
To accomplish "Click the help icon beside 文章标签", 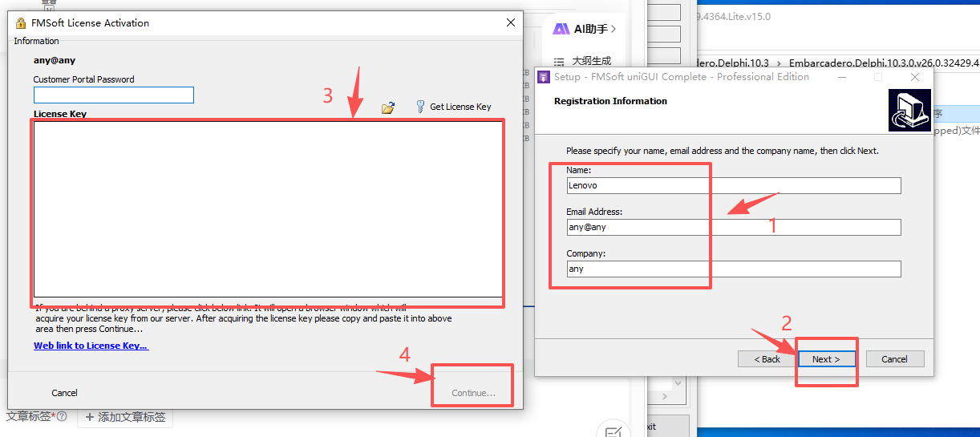I will (x=62, y=417).
